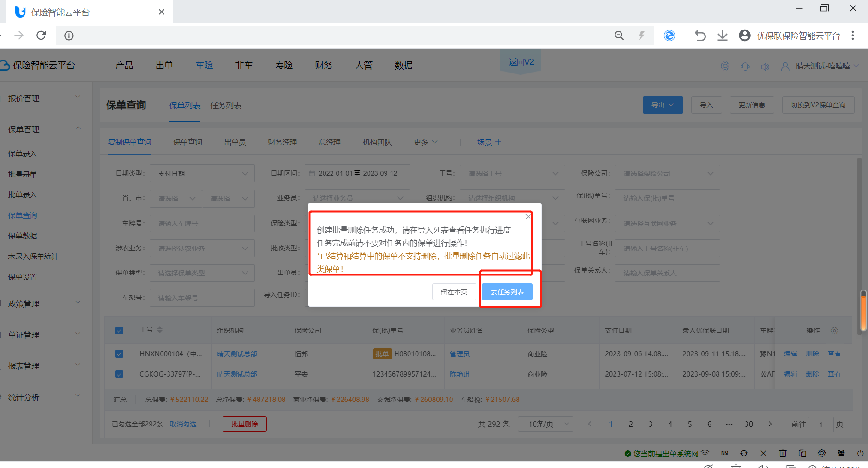This screenshot has width=868, height=468.
Task: Open the 互联网业务 dropdown
Action: [668, 223]
